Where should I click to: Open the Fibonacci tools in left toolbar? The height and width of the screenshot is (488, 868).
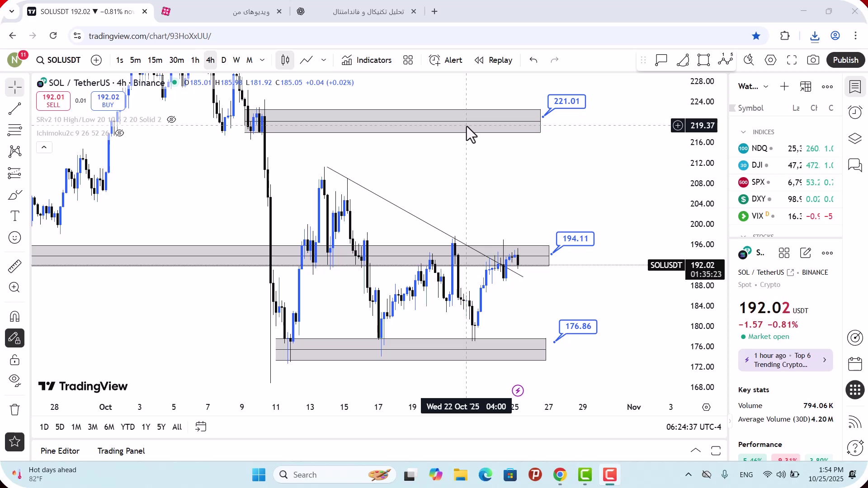pyautogui.click(x=14, y=131)
